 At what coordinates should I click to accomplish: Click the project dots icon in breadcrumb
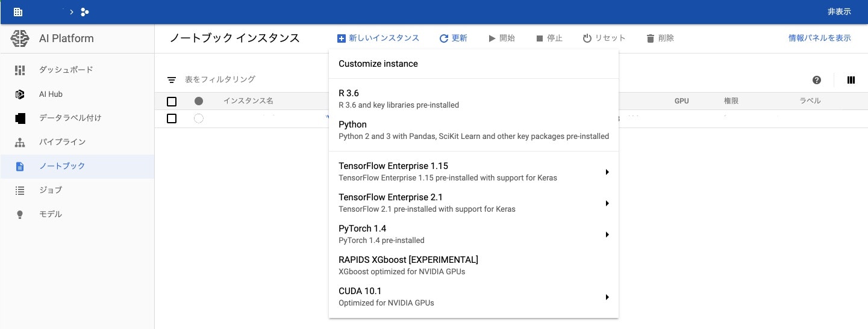85,12
